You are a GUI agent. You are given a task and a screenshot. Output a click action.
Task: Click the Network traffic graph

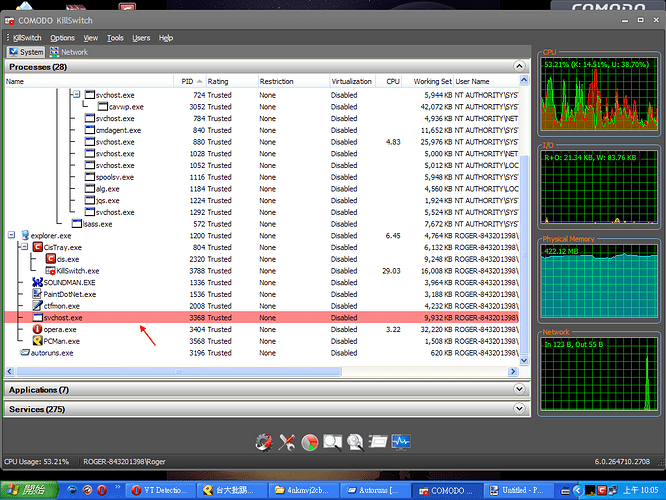tap(599, 374)
